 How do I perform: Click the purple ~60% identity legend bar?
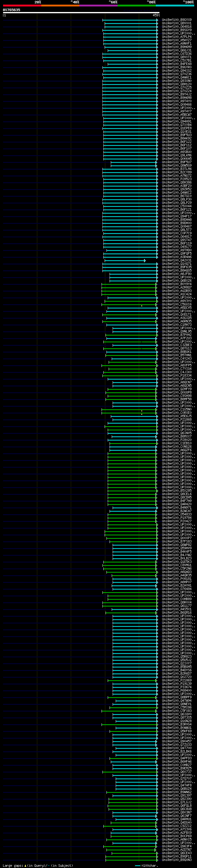pyautogui.click(x=98, y=6)
